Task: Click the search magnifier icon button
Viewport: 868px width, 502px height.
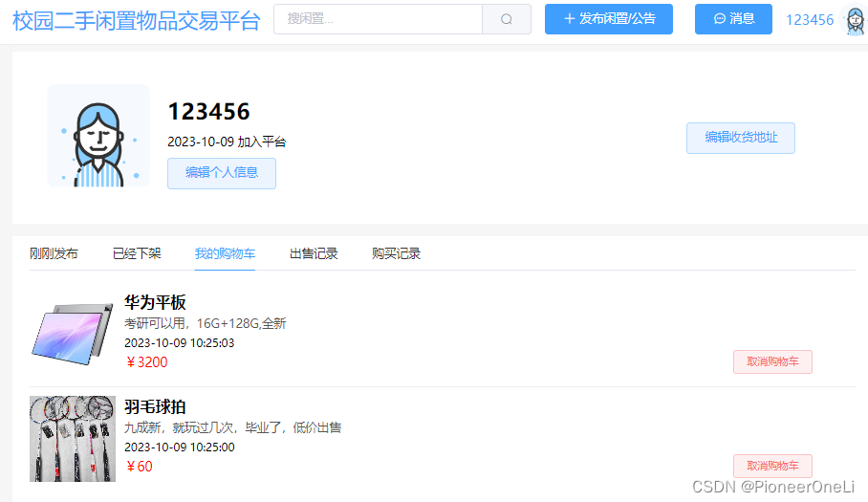Action: tap(507, 19)
